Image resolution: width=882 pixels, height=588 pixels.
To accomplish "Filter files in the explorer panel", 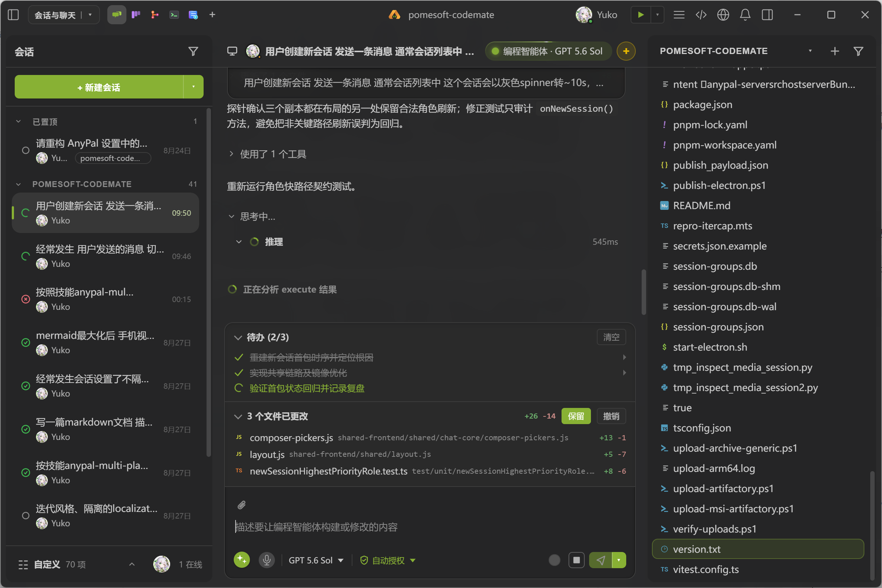I will pyautogui.click(x=858, y=51).
